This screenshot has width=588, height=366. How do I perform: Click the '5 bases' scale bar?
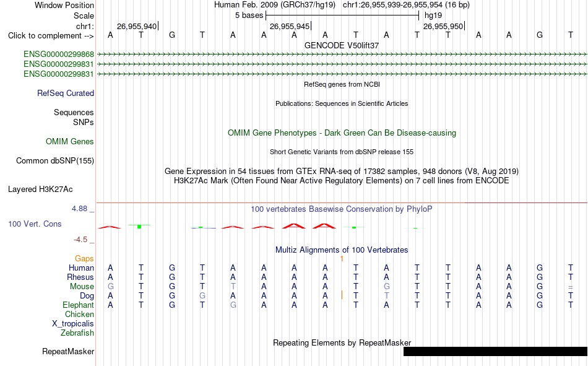[342, 15]
